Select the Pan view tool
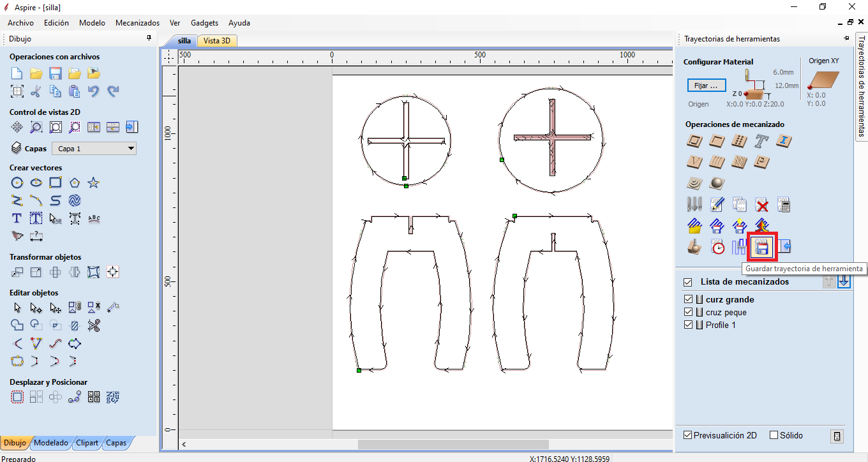The image size is (868, 462). [17, 127]
